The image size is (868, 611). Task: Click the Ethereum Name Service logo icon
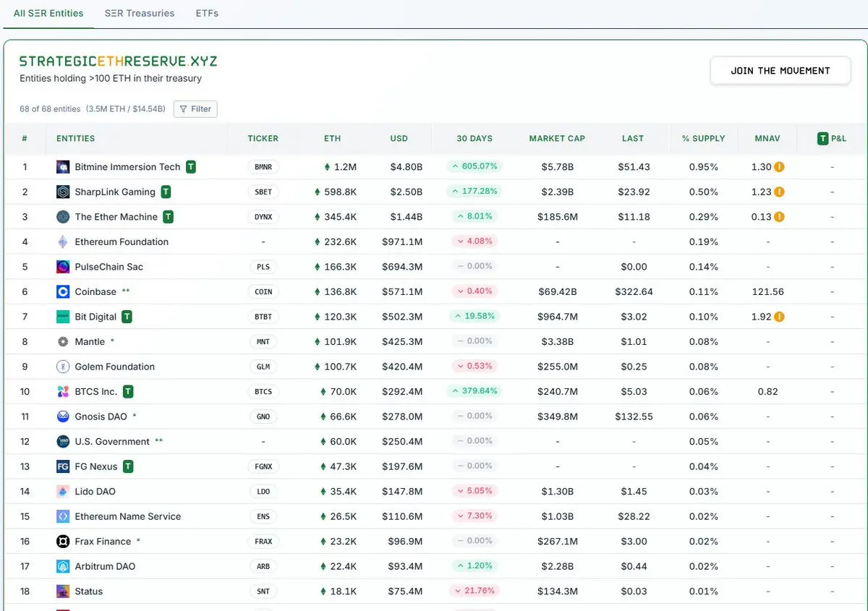click(x=63, y=516)
